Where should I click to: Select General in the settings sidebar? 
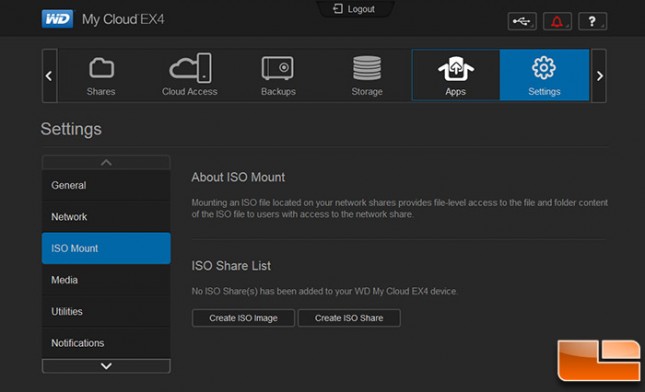point(106,185)
